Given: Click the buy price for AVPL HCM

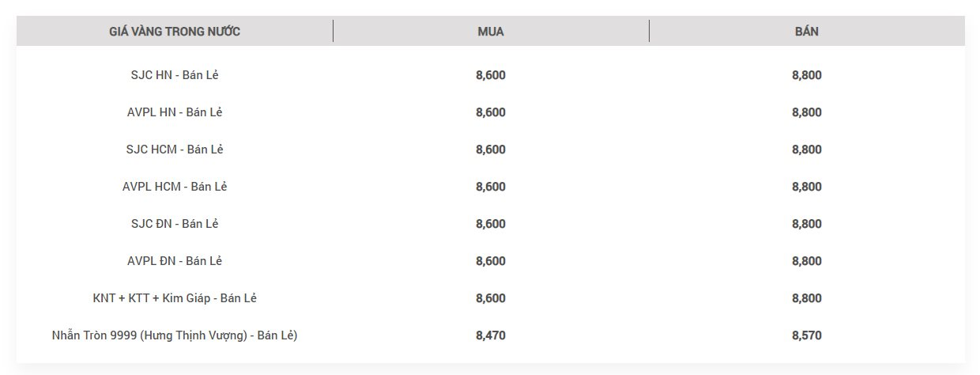Looking at the screenshot, I should click(491, 187).
